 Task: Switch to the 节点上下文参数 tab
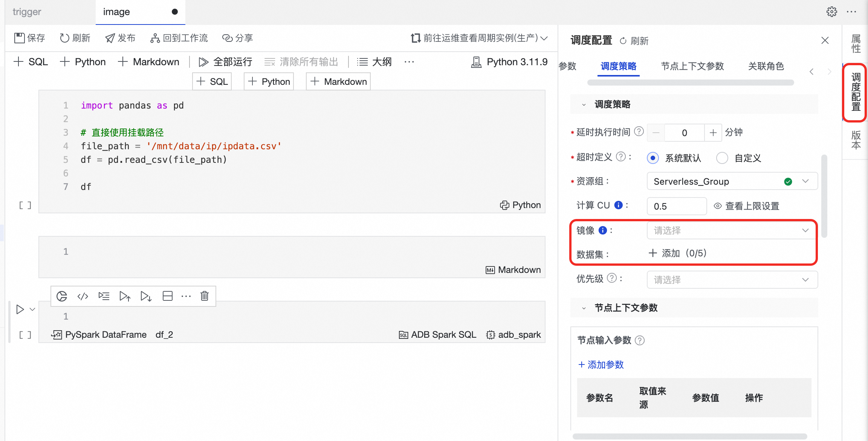tap(692, 66)
